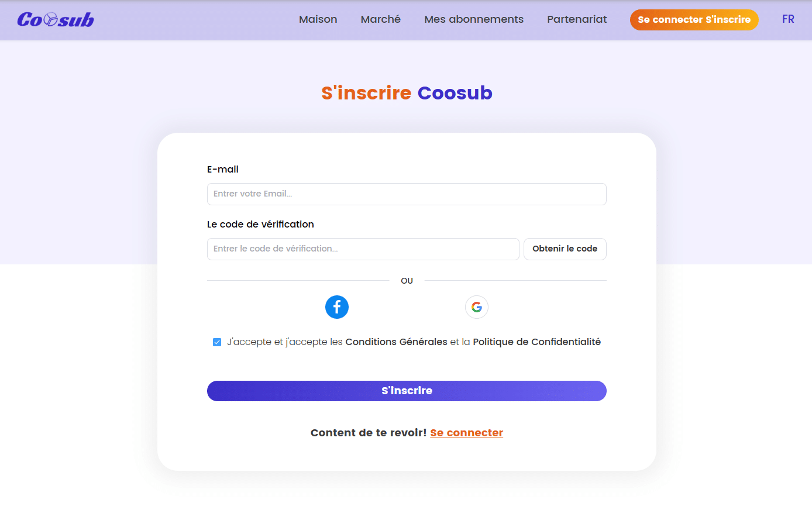Click "S'inscrire" in the orange header button
This screenshot has width=812, height=510.
(x=728, y=20)
